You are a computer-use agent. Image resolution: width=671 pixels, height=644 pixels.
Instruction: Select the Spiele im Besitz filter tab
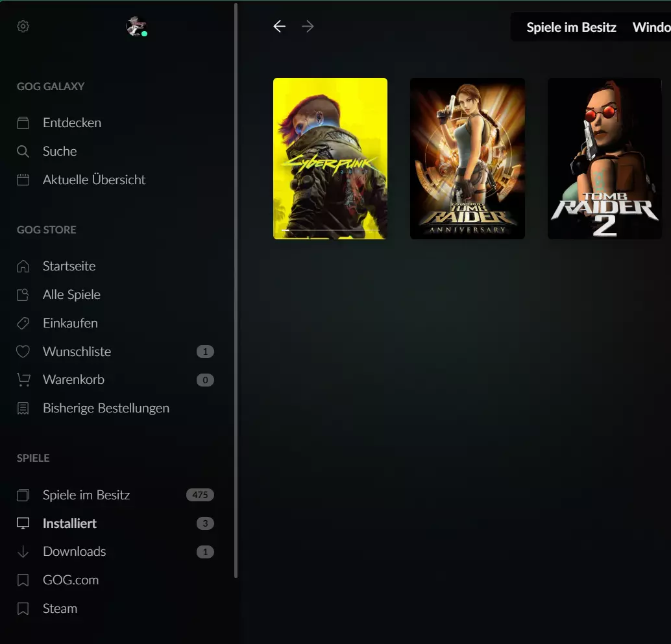pyautogui.click(x=571, y=27)
